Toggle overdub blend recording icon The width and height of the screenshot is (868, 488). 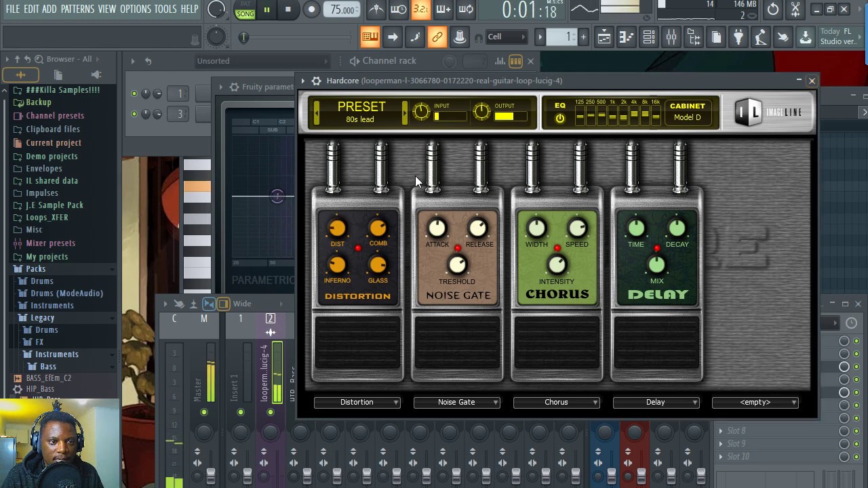[x=443, y=9]
